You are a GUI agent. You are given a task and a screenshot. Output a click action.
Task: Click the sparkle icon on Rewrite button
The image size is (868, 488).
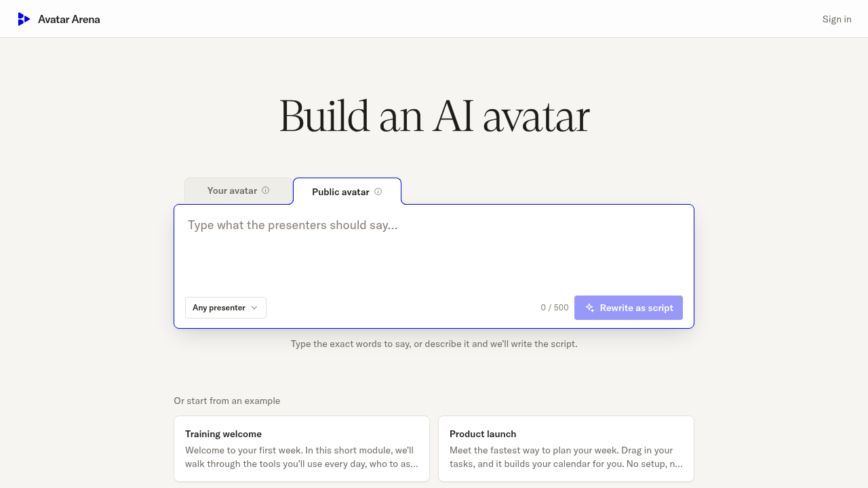tap(590, 308)
